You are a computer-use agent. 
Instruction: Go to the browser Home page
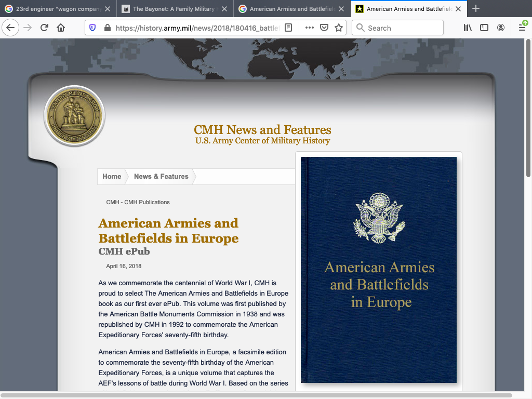(x=61, y=28)
